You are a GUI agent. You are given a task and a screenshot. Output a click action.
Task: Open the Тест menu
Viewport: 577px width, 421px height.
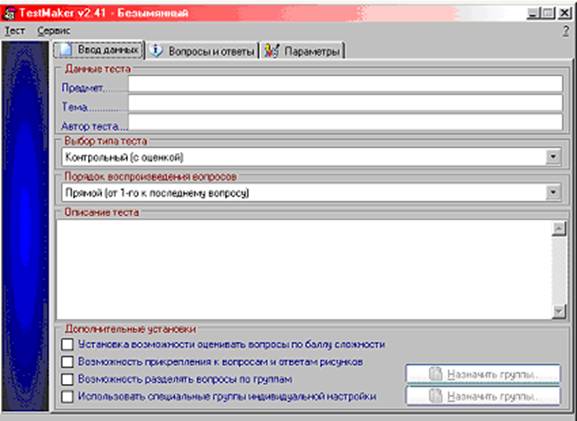[15, 31]
